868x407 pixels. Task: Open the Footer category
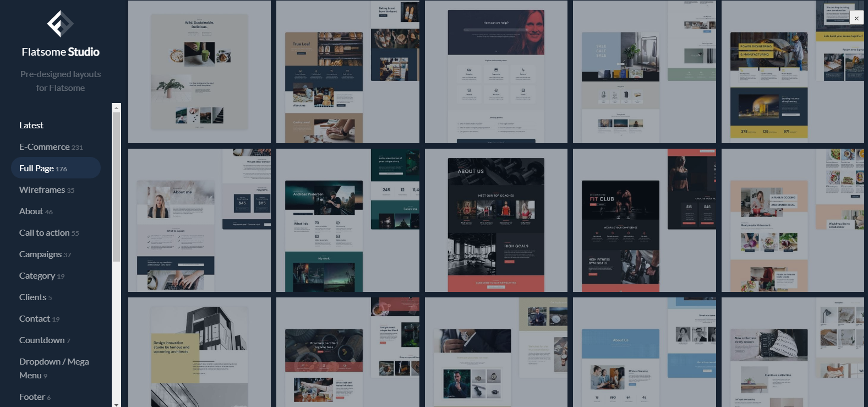tap(35, 397)
